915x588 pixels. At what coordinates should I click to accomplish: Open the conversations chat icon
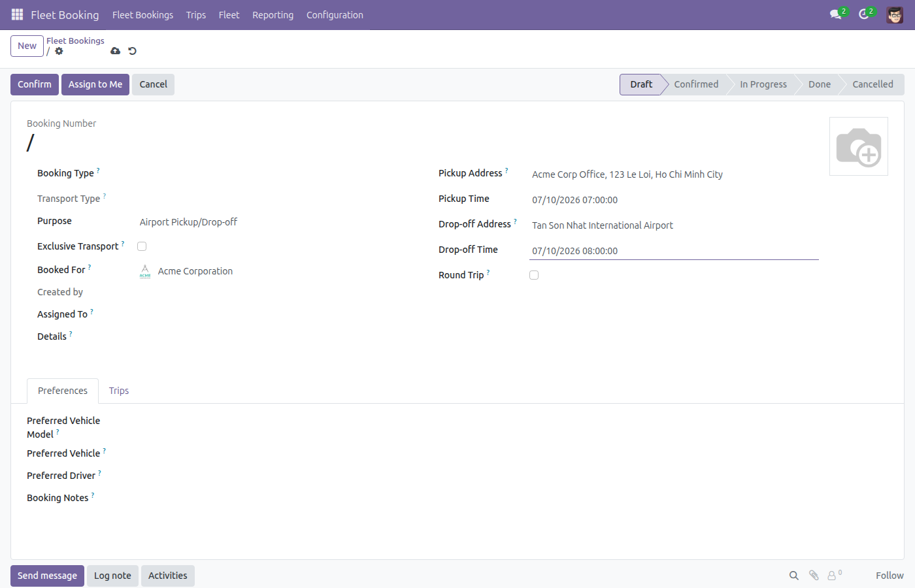835,14
